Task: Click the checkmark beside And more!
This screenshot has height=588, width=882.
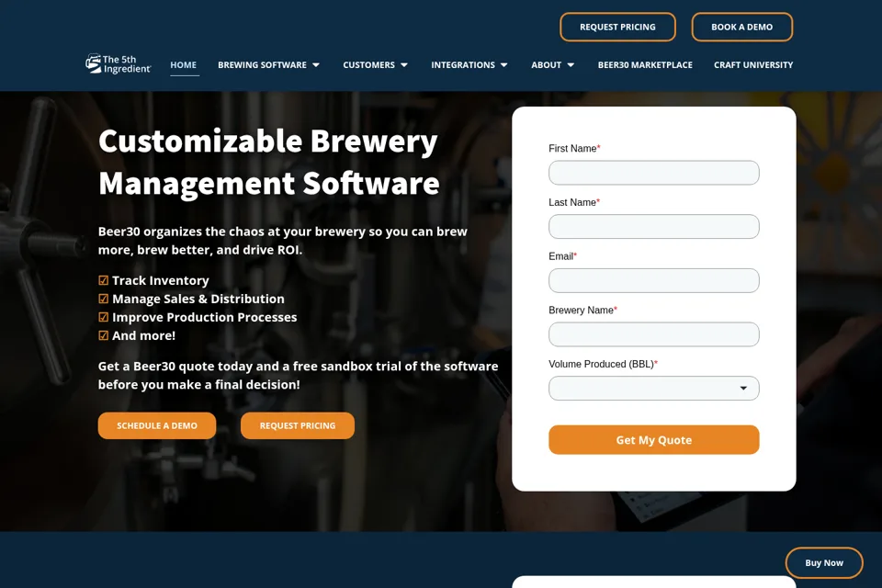Action: [x=104, y=336]
